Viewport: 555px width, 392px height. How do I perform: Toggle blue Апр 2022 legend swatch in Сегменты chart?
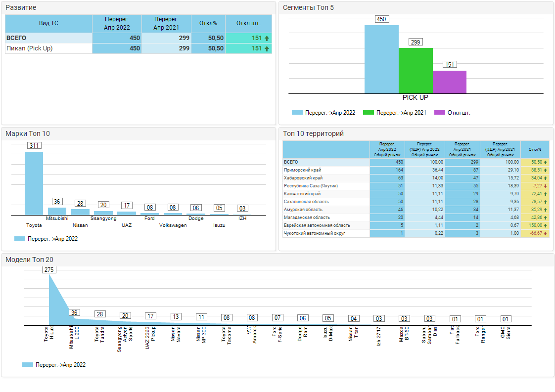(x=297, y=113)
